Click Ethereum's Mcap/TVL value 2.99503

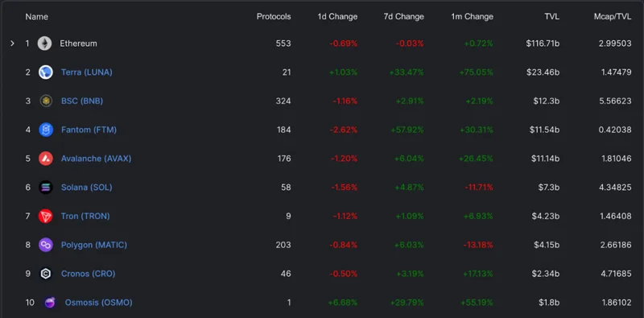615,43
